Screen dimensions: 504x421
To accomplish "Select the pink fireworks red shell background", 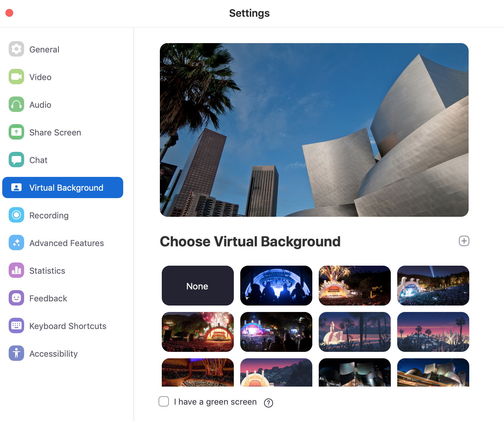I will [198, 332].
